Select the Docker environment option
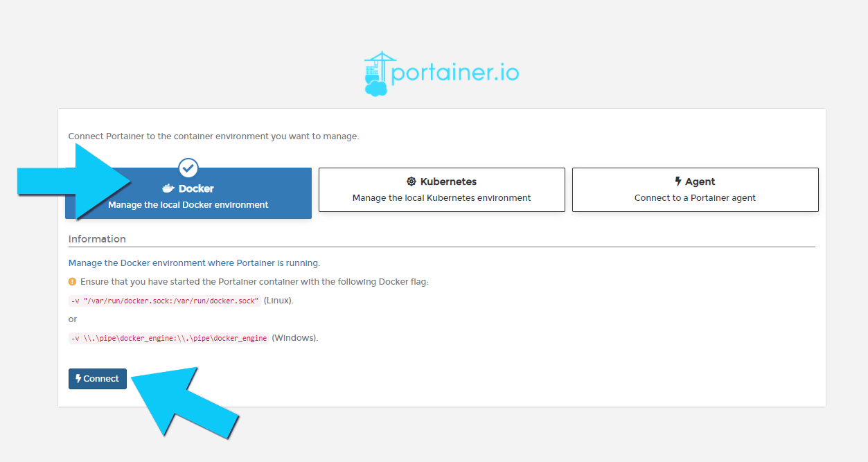868x462 pixels. tap(188, 193)
